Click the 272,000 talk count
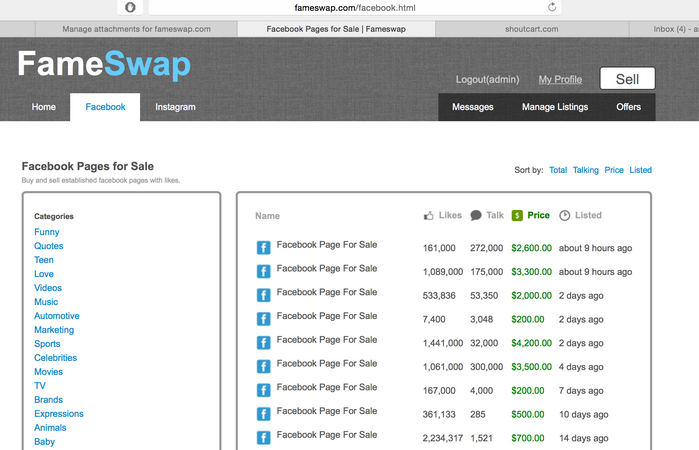The image size is (699, 450). tap(486, 248)
